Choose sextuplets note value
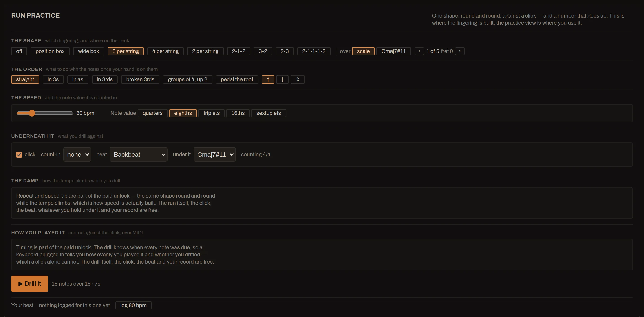The height and width of the screenshot is (317, 644). pos(269,113)
